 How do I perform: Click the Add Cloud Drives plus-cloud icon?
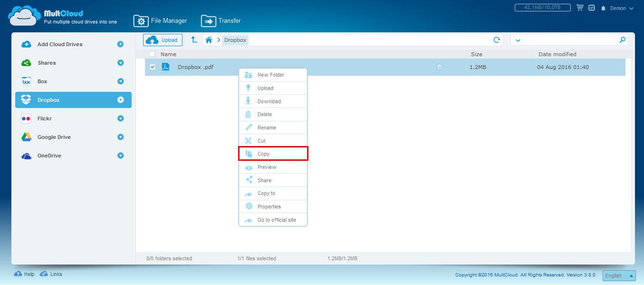point(27,44)
